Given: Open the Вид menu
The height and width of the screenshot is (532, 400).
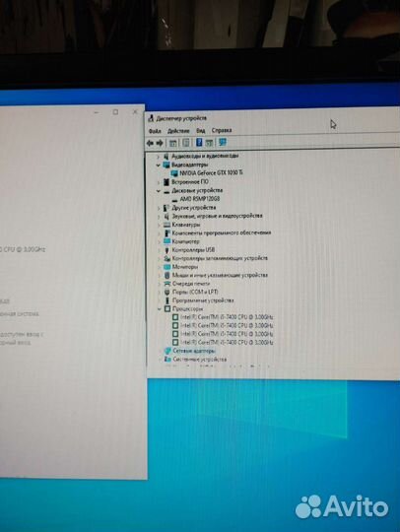Looking at the screenshot, I should [201, 131].
